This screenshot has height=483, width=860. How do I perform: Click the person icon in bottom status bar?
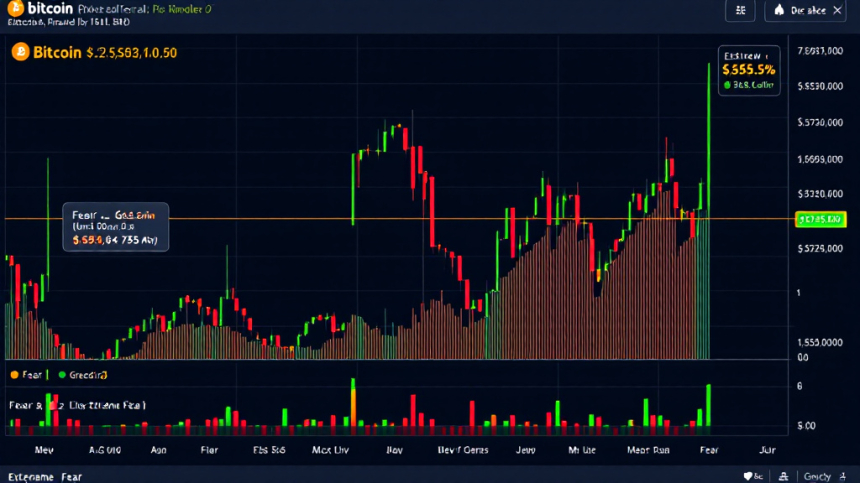[x=784, y=476]
